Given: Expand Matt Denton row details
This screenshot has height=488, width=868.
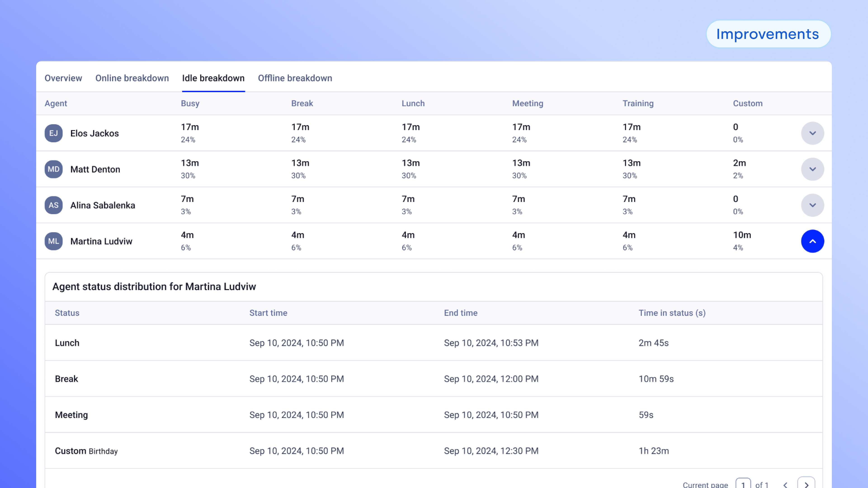Looking at the screenshot, I should tap(812, 169).
